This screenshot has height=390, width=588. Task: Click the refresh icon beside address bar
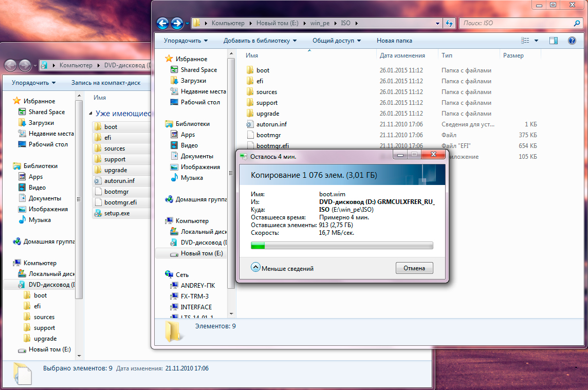tap(449, 23)
